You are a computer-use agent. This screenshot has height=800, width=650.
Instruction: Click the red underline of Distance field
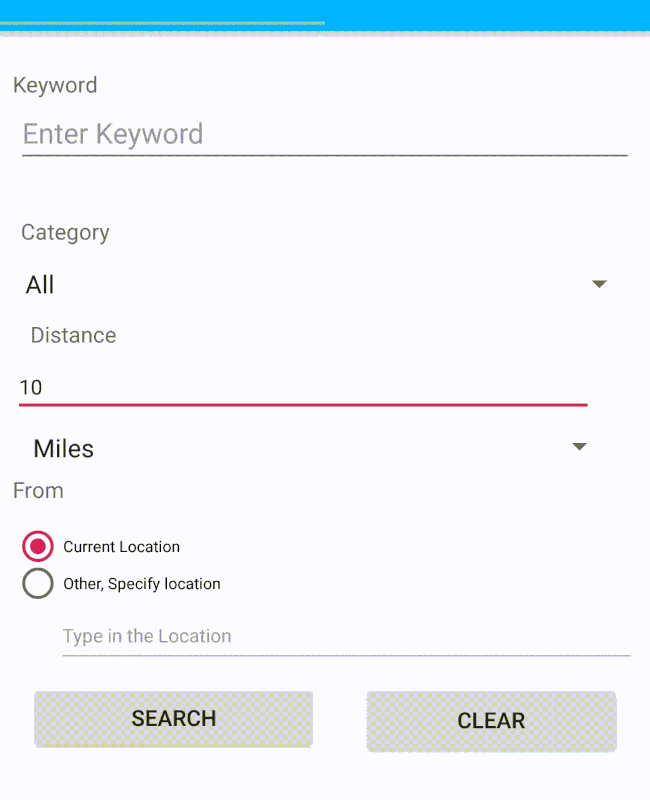pyautogui.click(x=302, y=405)
